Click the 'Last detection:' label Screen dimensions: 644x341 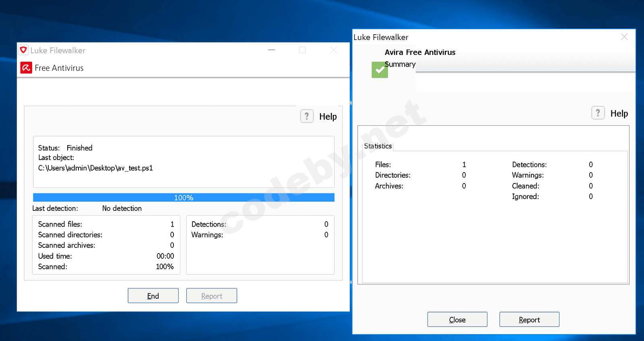(x=55, y=208)
